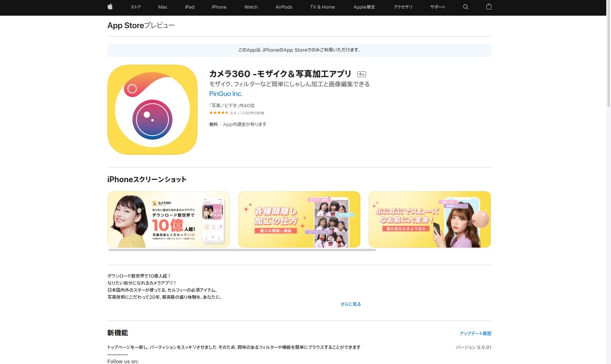Open the first 10億人超 screenshot
This screenshot has height=364, width=611.
169,219
